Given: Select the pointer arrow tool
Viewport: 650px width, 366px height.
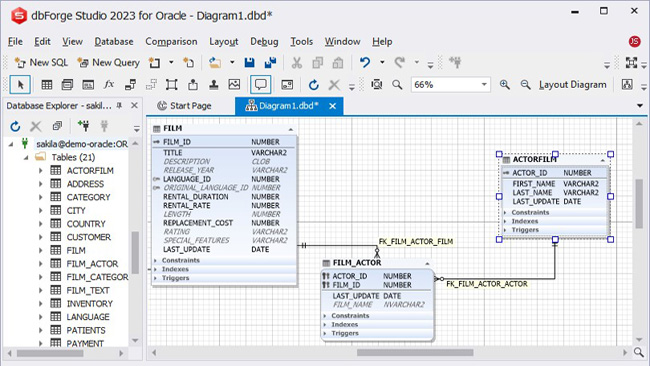Looking at the screenshot, I should (20, 85).
